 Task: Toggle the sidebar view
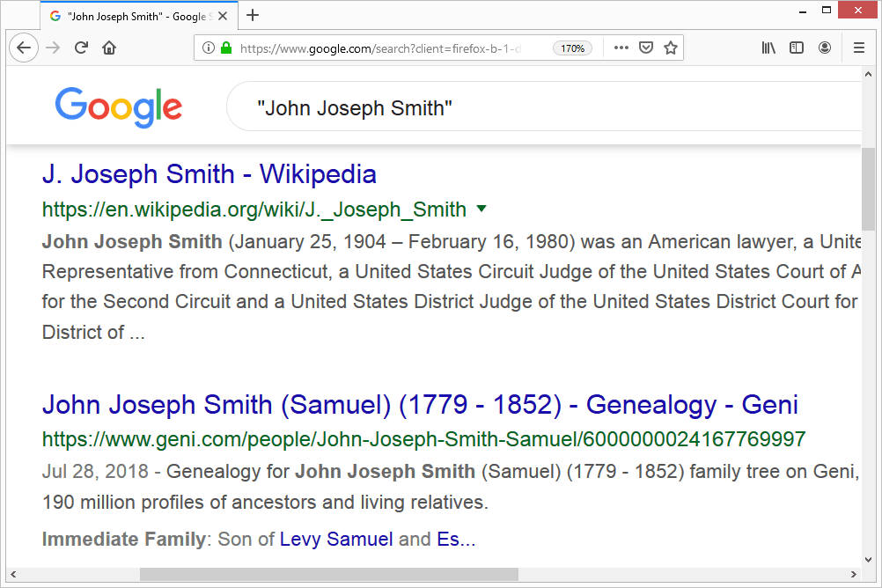[797, 48]
